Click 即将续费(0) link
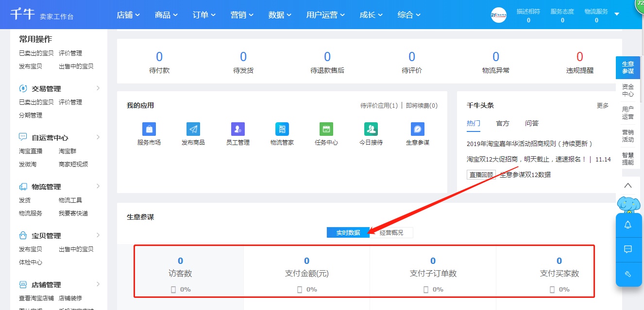Viewport: 644px width, 310px height. pos(422,105)
